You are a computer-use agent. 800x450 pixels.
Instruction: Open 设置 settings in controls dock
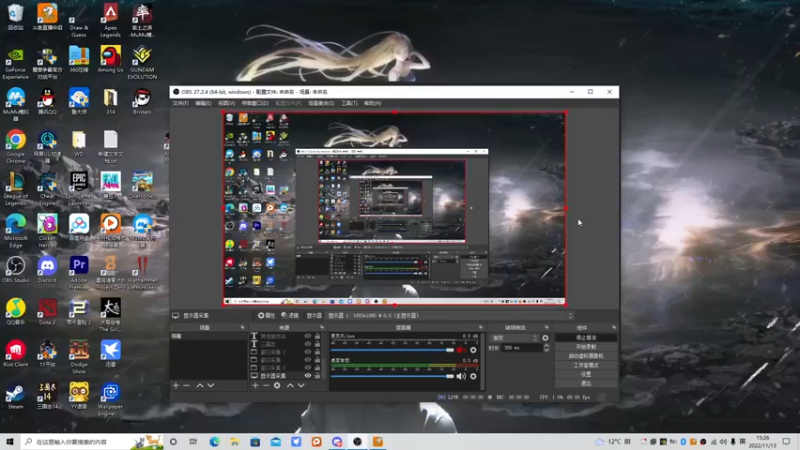pos(586,374)
